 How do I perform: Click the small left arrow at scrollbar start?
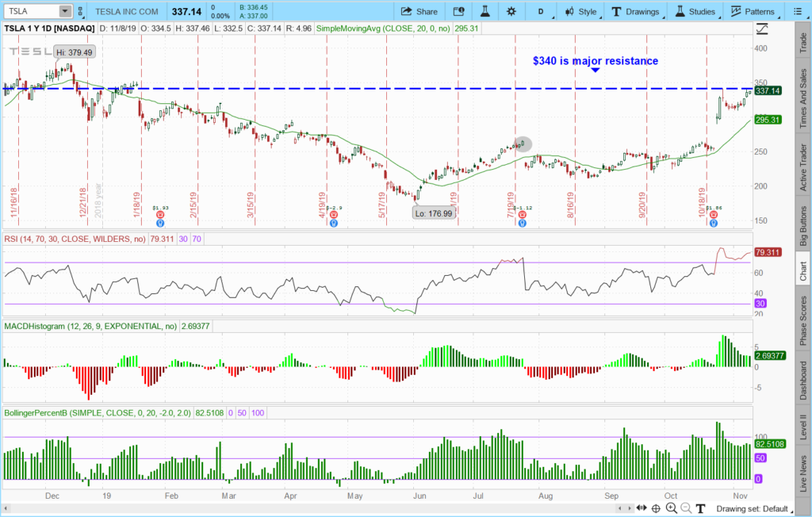(6, 508)
